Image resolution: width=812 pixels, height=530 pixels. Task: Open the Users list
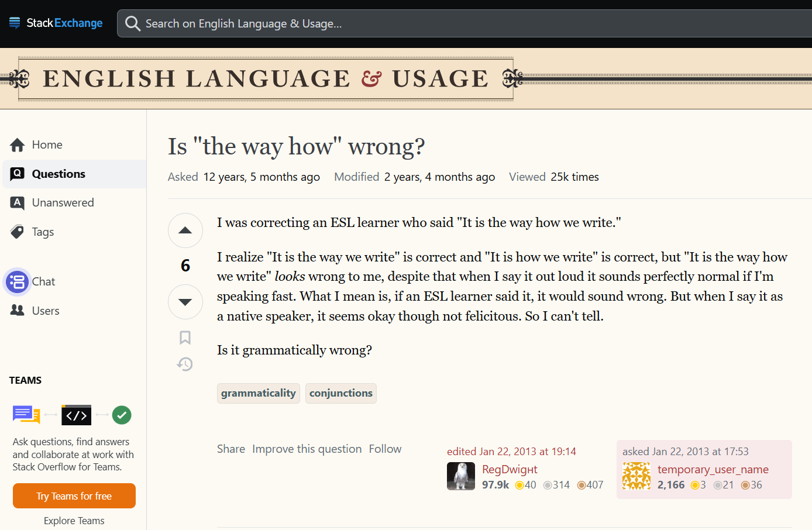coord(46,311)
